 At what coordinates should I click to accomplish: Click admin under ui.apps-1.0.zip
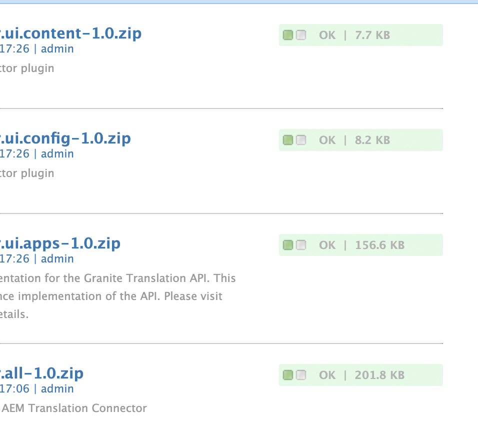point(57,258)
